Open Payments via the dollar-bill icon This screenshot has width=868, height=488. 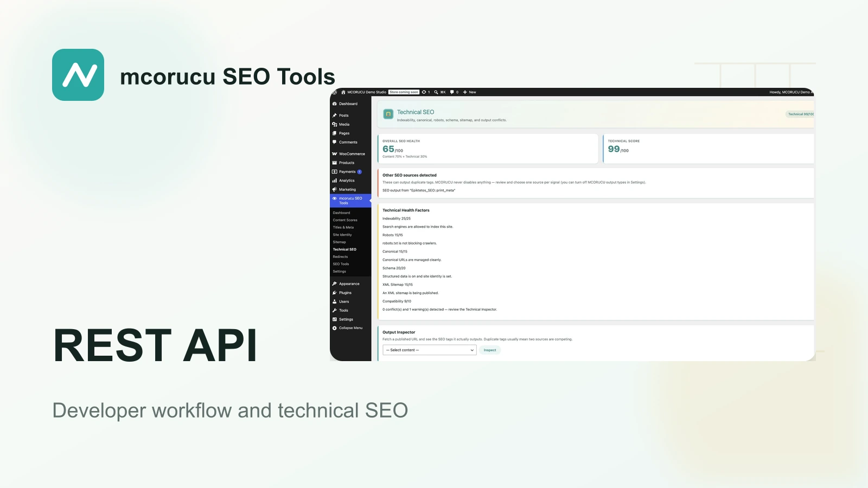pos(335,171)
